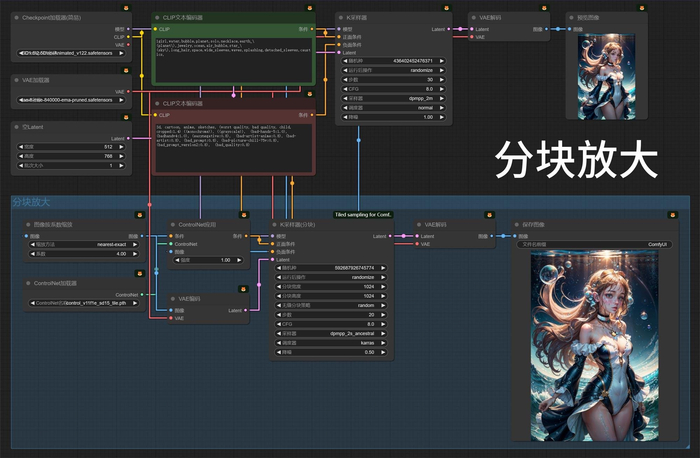Screen dimensions: 700x458
Task: Click the CFG 8.0 value in K采样器
Action: 429,89
